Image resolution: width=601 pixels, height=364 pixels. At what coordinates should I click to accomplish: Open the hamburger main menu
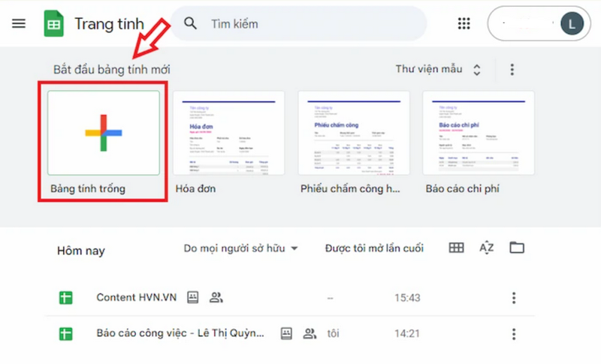[x=19, y=24]
